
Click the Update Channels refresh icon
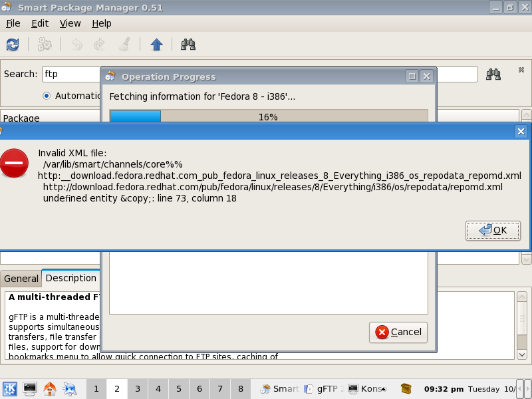point(13,45)
